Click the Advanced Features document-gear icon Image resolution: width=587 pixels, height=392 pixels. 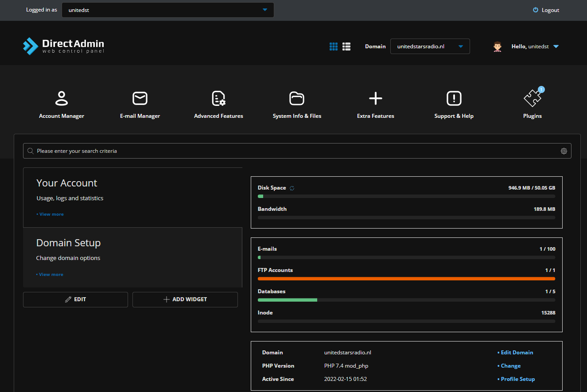coord(218,98)
